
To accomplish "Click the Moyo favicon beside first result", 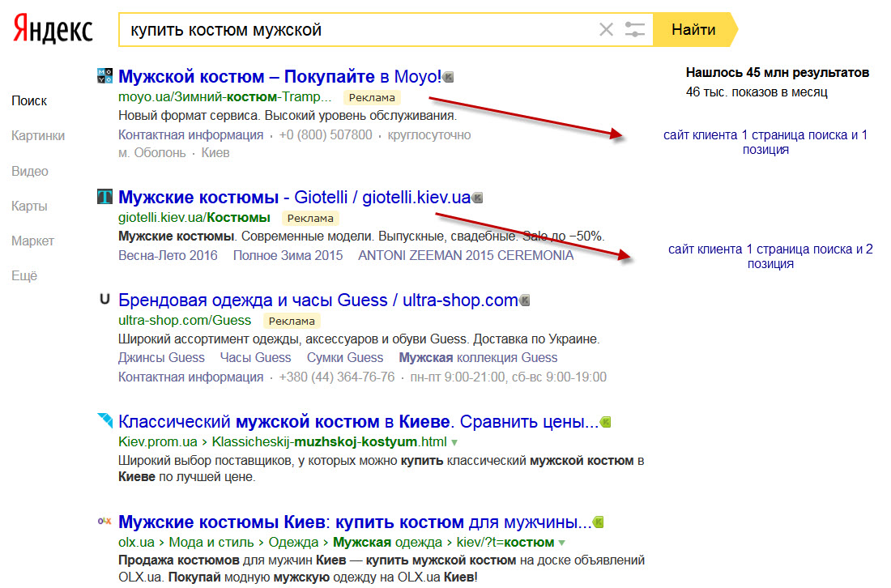I will click(104, 75).
